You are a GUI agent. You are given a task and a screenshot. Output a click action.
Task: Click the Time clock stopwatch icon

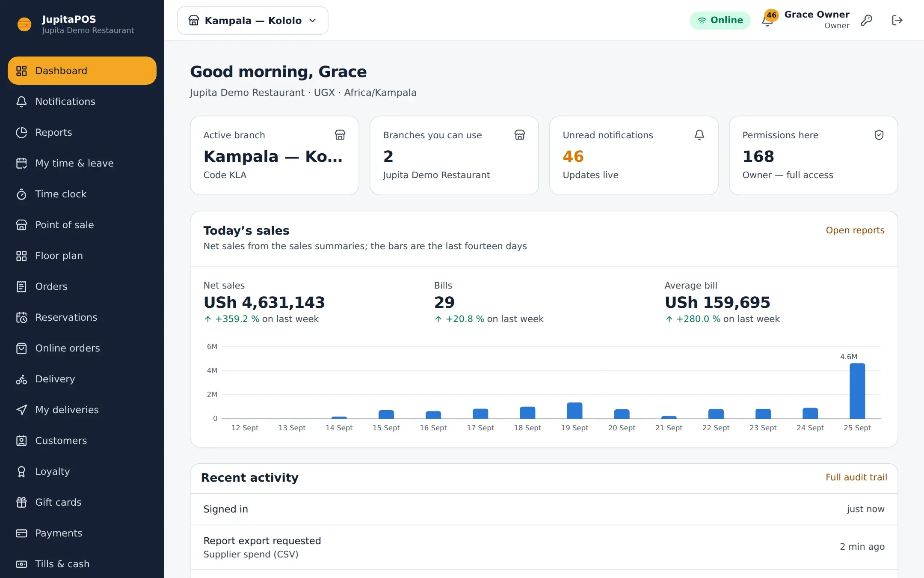click(21, 194)
